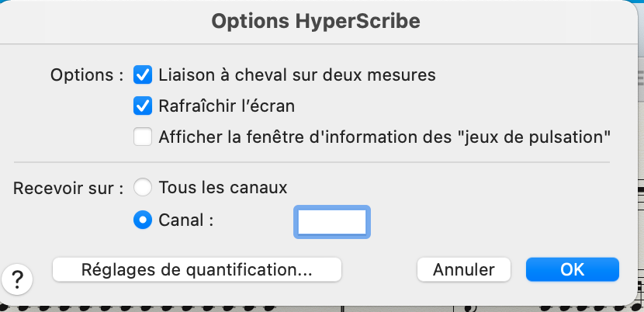This screenshot has height=312, width=644.
Task: Click the "Liaison à cheval sur deux mesures" label text
Action: (296, 75)
